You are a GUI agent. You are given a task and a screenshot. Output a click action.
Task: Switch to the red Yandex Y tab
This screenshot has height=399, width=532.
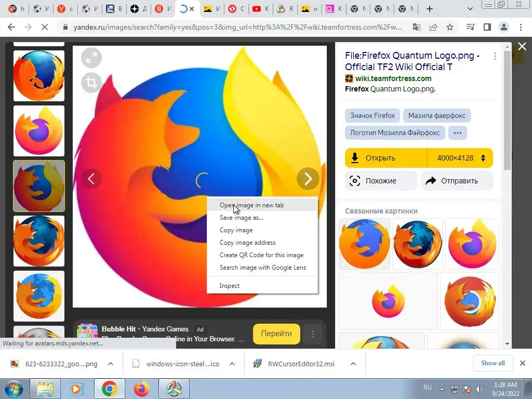(65, 9)
